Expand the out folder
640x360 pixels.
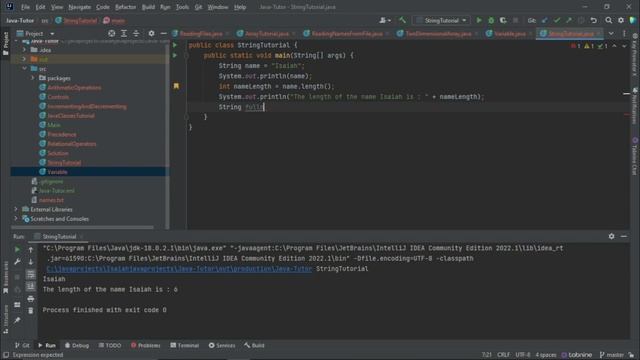(24, 59)
